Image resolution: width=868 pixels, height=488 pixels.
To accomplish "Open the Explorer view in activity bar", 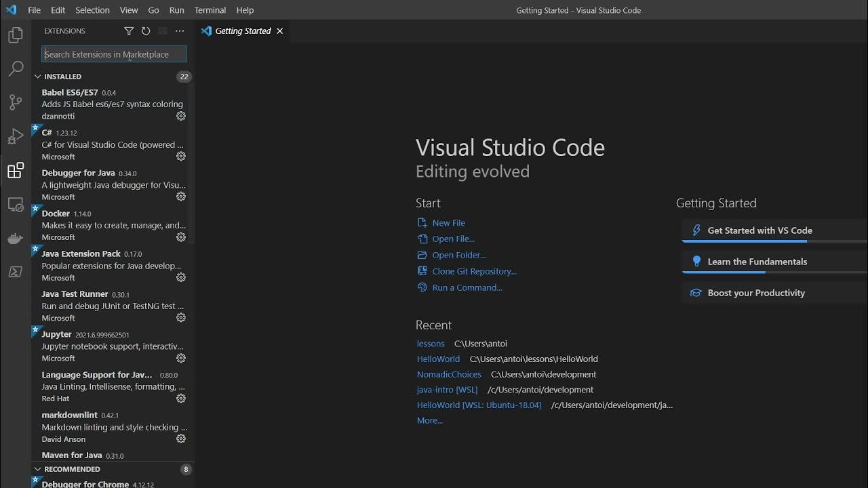I will pyautogui.click(x=16, y=35).
